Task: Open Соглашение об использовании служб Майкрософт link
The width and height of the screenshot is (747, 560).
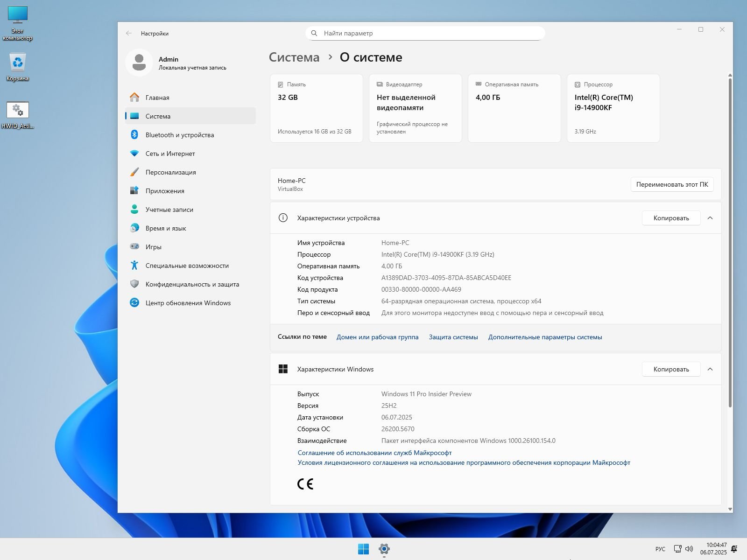Action: coord(374,453)
